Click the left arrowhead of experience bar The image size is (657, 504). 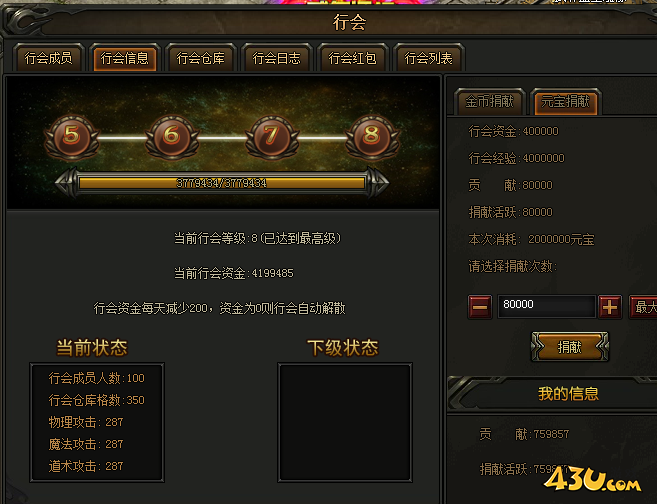66,183
